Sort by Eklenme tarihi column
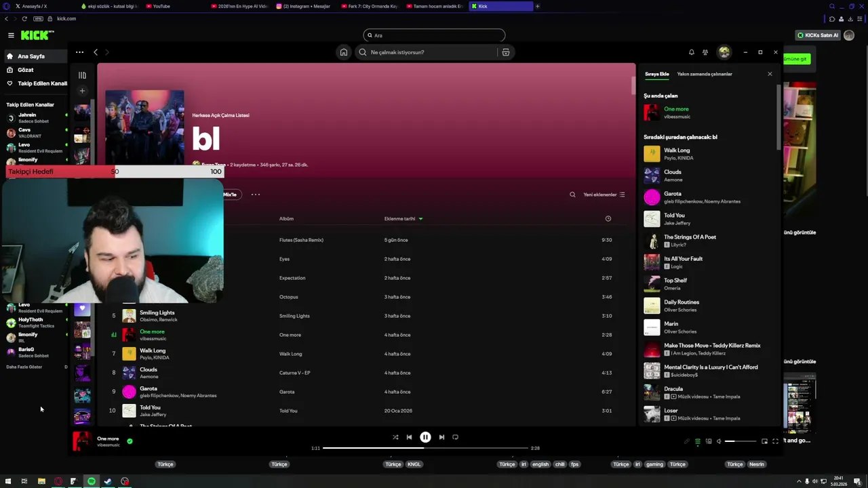This screenshot has width=868, height=488. [x=403, y=219]
